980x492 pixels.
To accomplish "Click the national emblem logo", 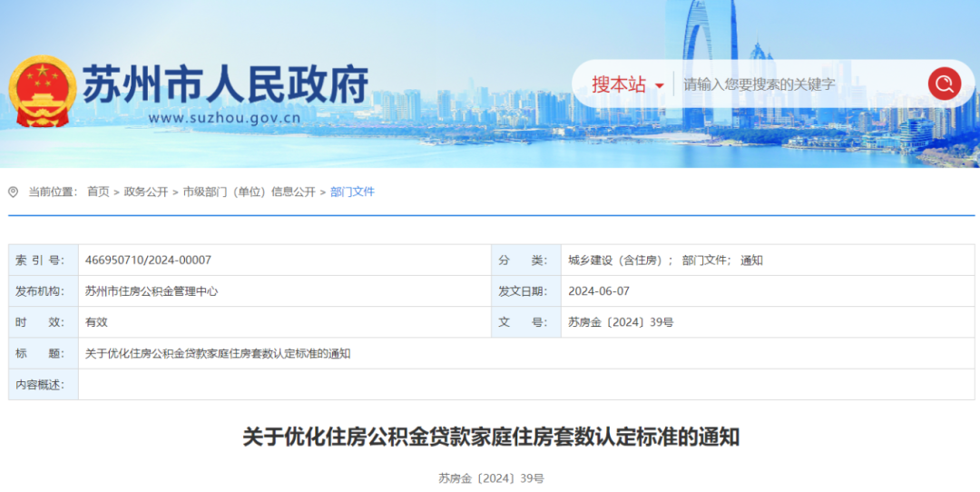I will (43, 92).
